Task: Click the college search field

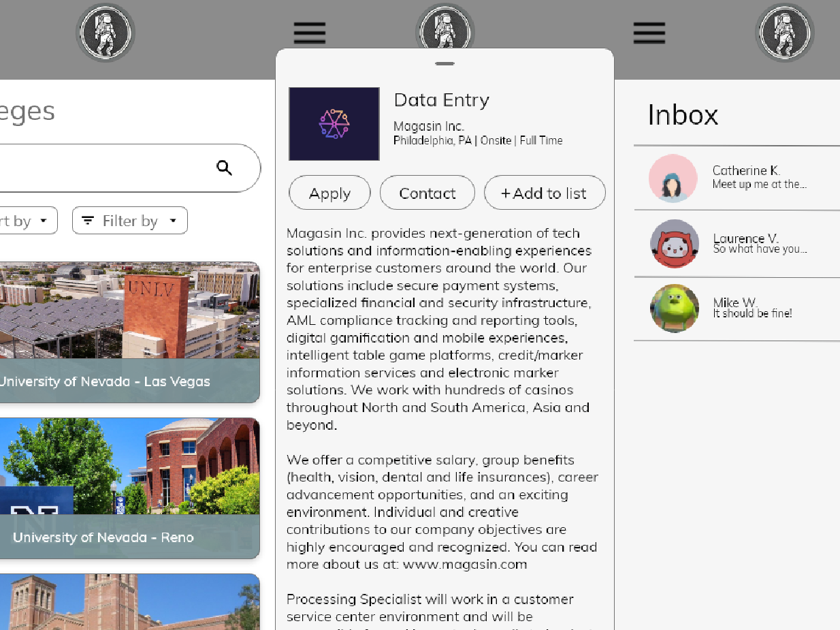Action: click(129, 168)
